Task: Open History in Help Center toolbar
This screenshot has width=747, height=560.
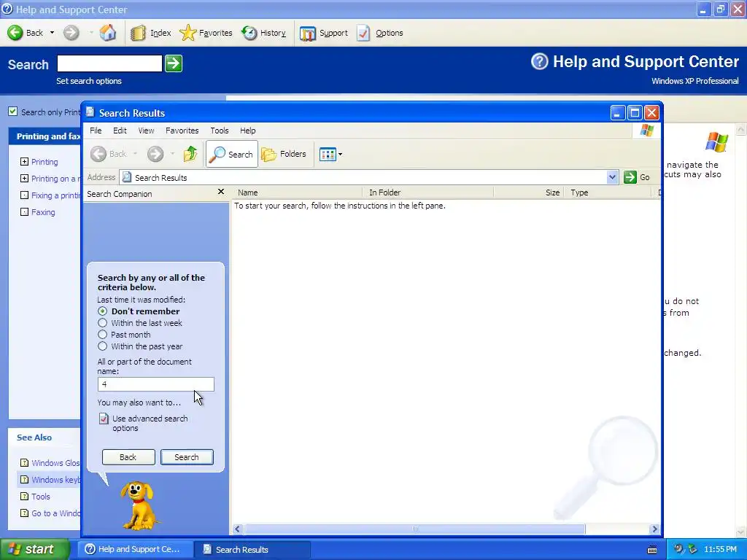Action: tap(263, 33)
